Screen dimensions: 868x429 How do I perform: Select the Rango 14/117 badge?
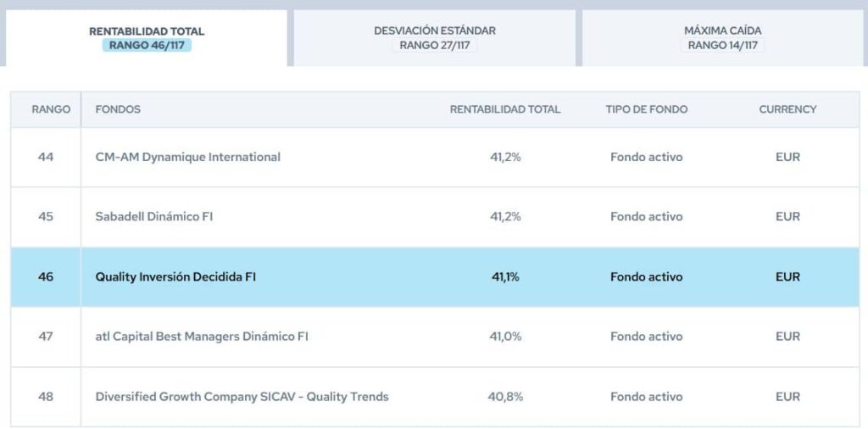[722, 46]
